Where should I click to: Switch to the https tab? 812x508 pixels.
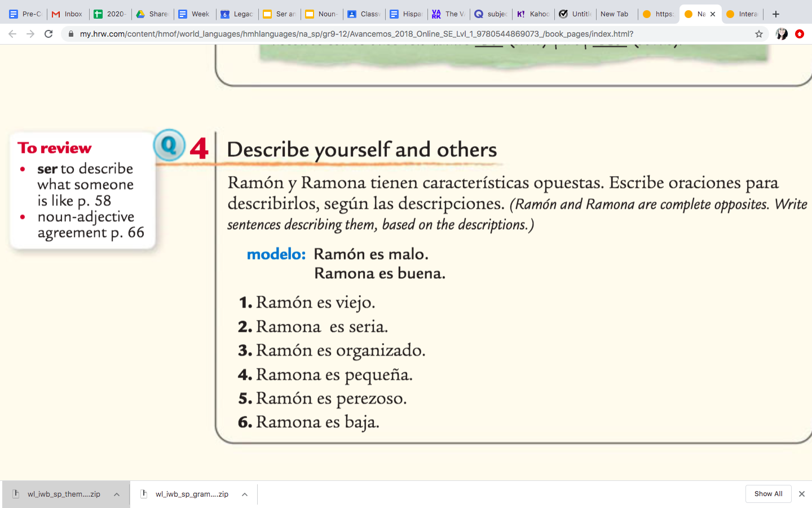(659, 14)
